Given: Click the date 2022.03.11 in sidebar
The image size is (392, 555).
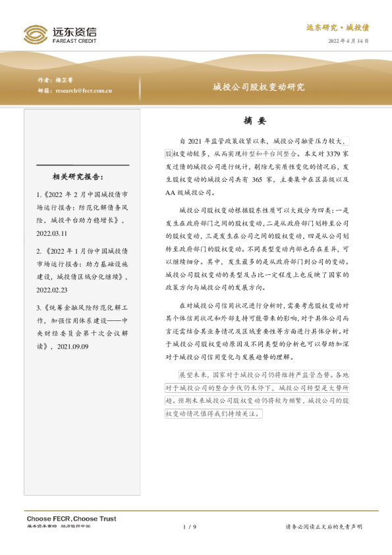Looking at the screenshot, I should [x=51, y=233].
